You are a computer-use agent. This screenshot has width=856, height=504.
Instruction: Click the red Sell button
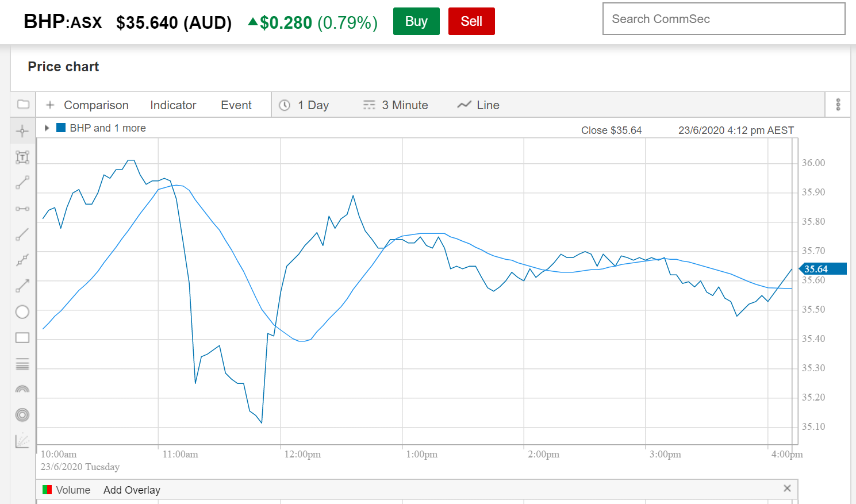(x=471, y=21)
